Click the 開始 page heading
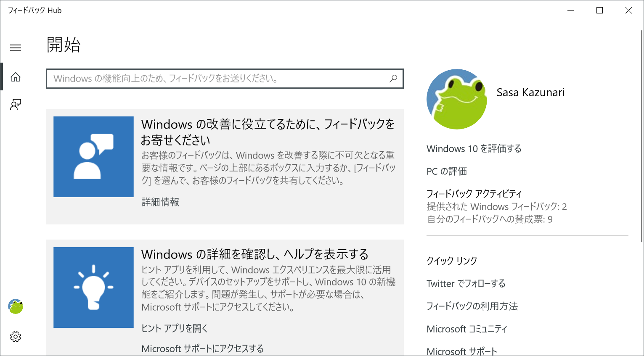Image resolution: width=644 pixels, height=356 pixels. point(63,45)
